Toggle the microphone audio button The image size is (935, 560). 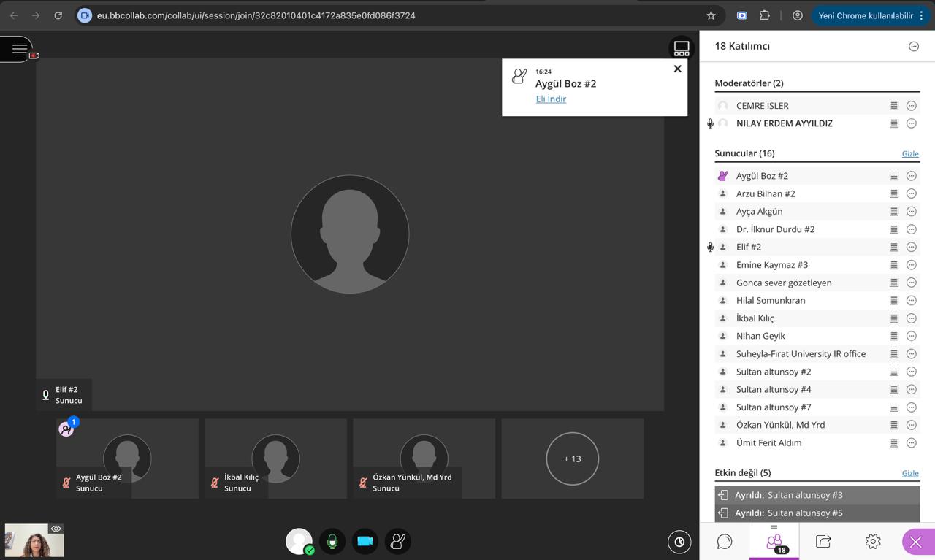(332, 542)
